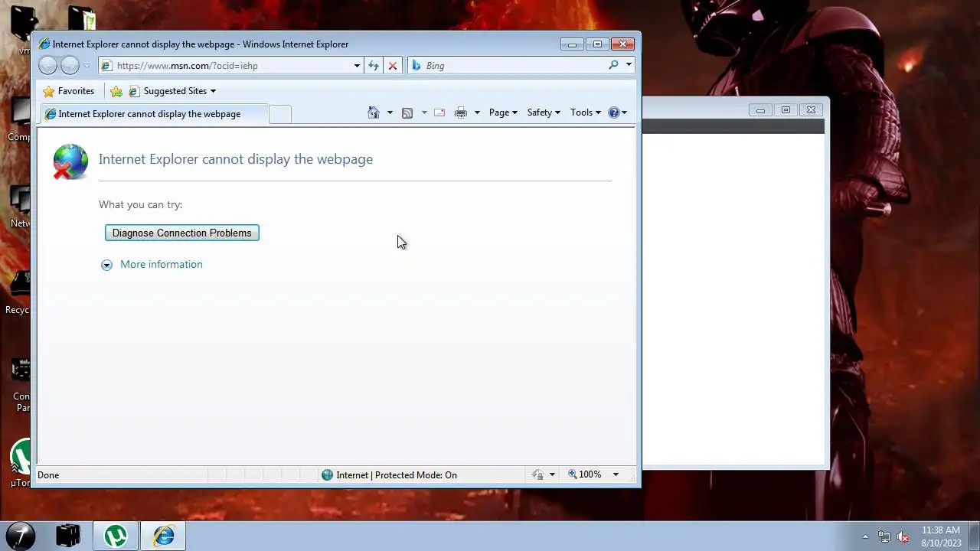980x551 pixels.
Task: Click the Back navigation arrow
Action: coord(47,66)
